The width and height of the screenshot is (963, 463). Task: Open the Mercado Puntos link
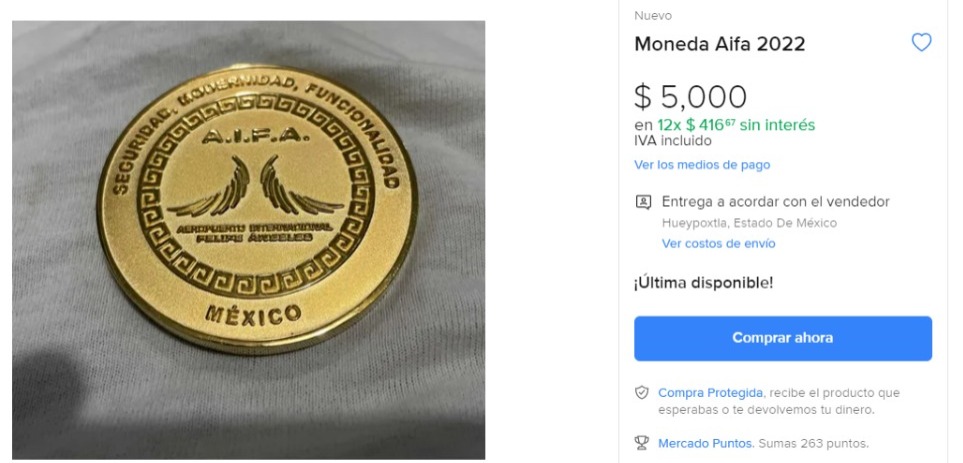click(706, 443)
